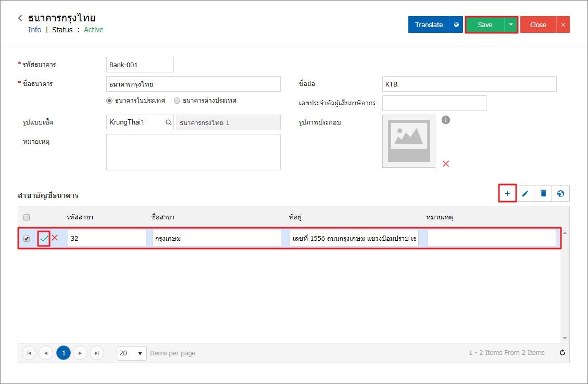Click the red Close button
Screen dimensions: 588x384
tap(538, 25)
